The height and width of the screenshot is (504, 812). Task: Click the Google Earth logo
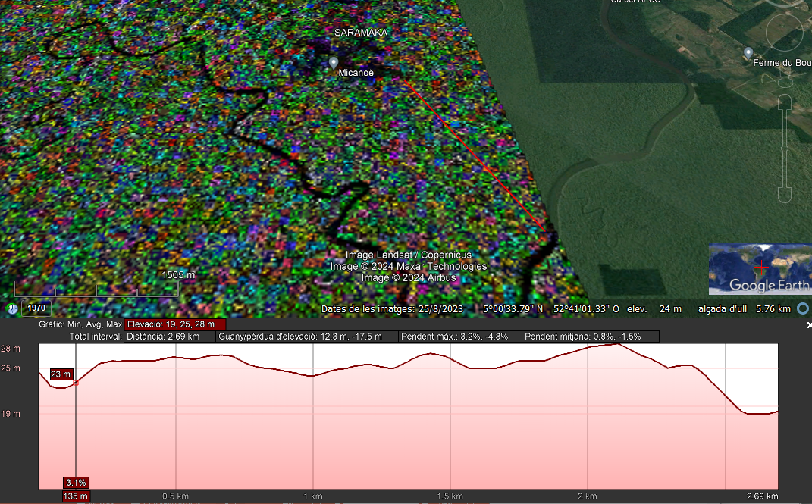point(768,286)
